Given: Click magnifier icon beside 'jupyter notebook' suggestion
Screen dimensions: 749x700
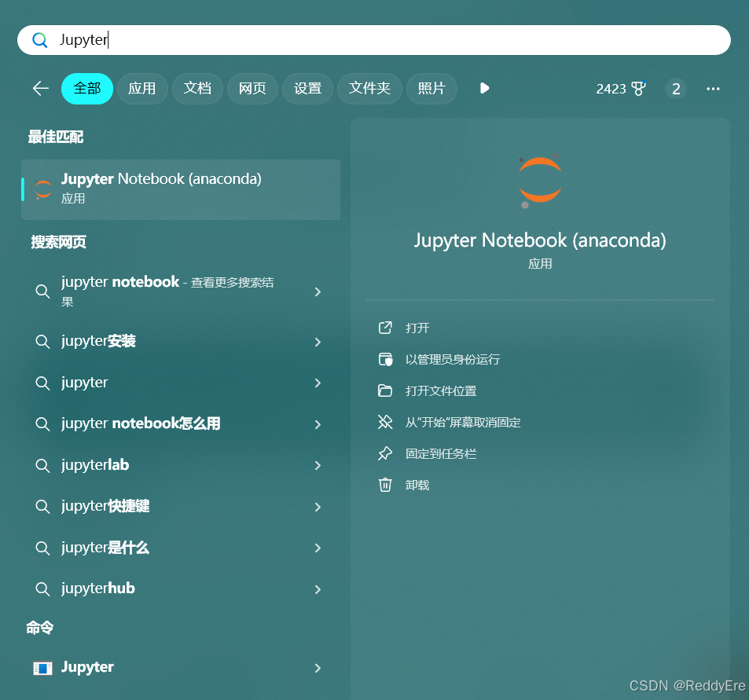Looking at the screenshot, I should point(42,291).
